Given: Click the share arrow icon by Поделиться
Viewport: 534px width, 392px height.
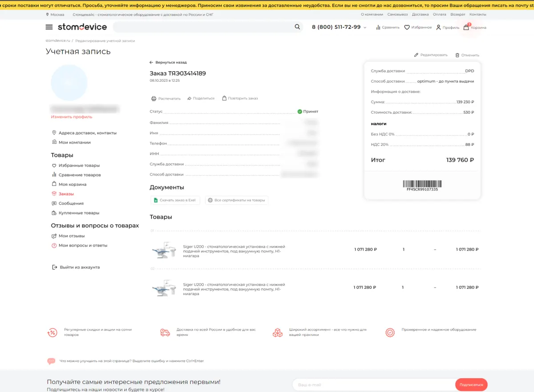Looking at the screenshot, I should coord(189,98).
